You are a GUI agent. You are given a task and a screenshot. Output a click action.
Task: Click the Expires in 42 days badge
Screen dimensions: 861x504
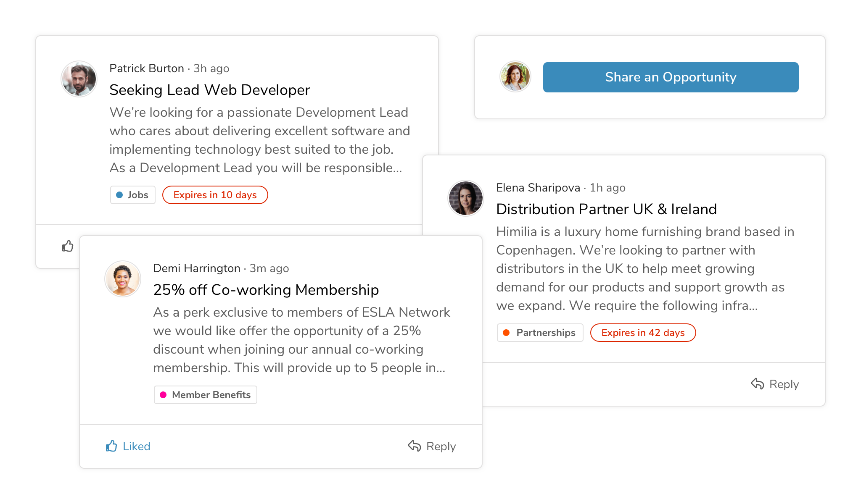click(x=643, y=333)
